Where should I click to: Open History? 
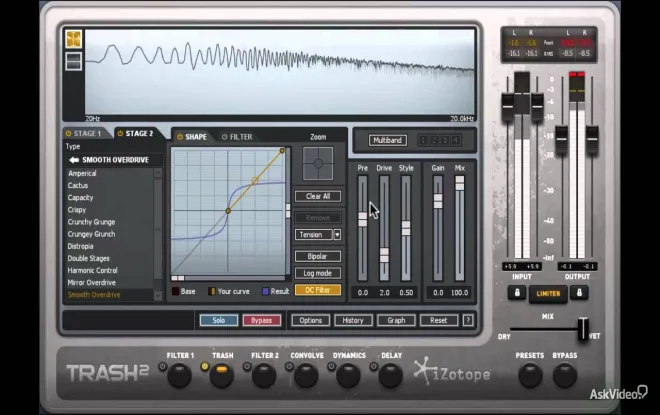coord(353,321)
